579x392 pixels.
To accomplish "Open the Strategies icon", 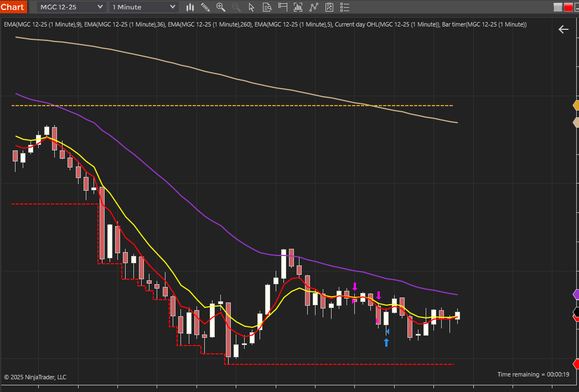I will (x=329, y=7).
